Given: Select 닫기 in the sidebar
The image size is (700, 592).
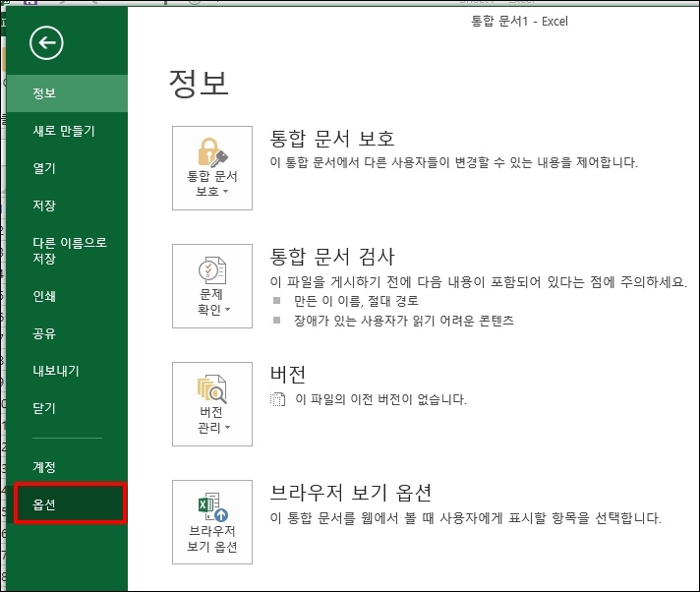Looking at the screenshot, I should (67, 408).
